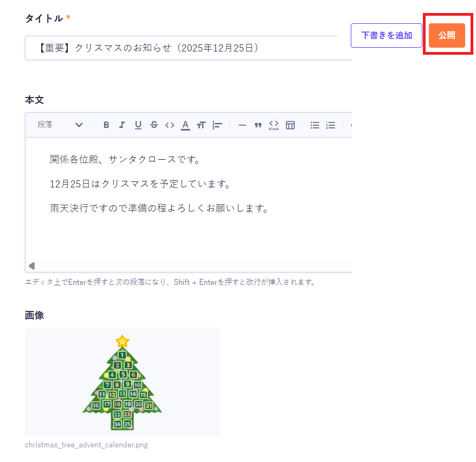Insert a code block
The image size is (476, 462).
point(274,125)
